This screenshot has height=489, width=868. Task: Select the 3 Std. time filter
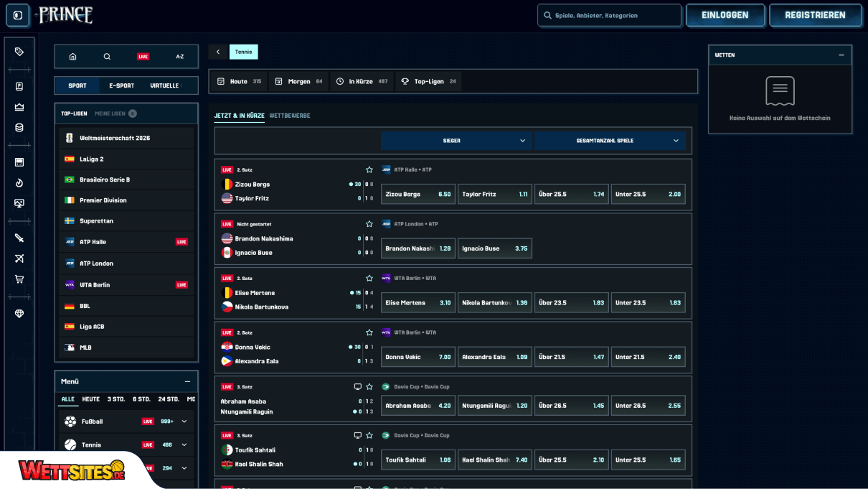pyautogui.click(x=115, y=399)
